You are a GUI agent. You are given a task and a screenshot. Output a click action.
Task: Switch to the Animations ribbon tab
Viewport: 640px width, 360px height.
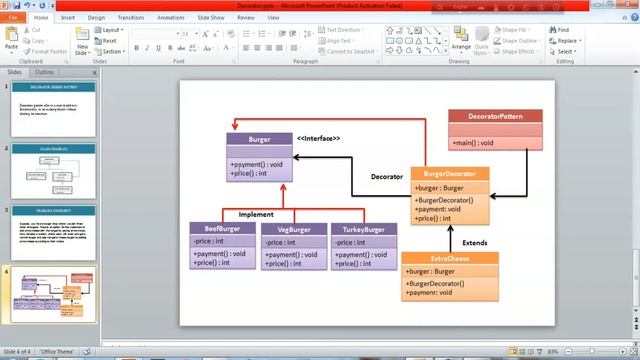(x=171, y=18)
